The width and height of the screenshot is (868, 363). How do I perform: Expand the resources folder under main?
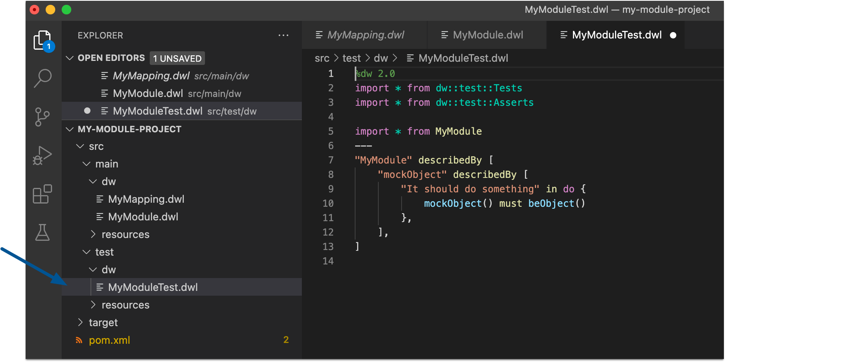(x=125, y=234)
